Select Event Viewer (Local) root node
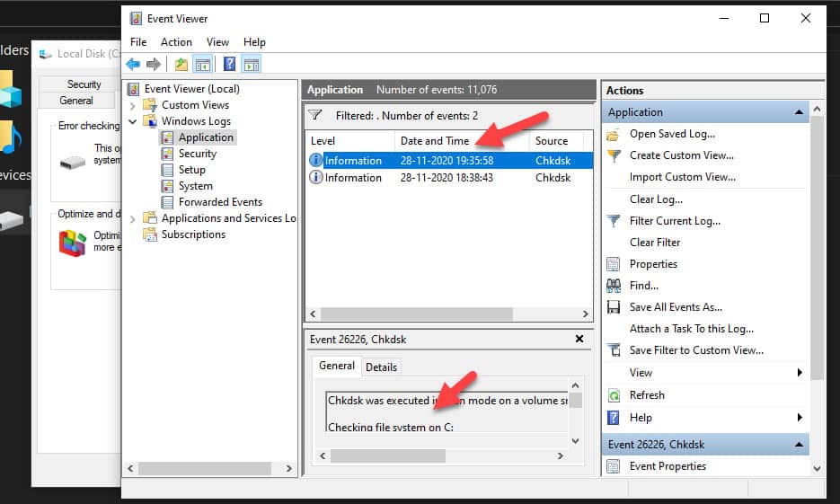 point(191,89)
